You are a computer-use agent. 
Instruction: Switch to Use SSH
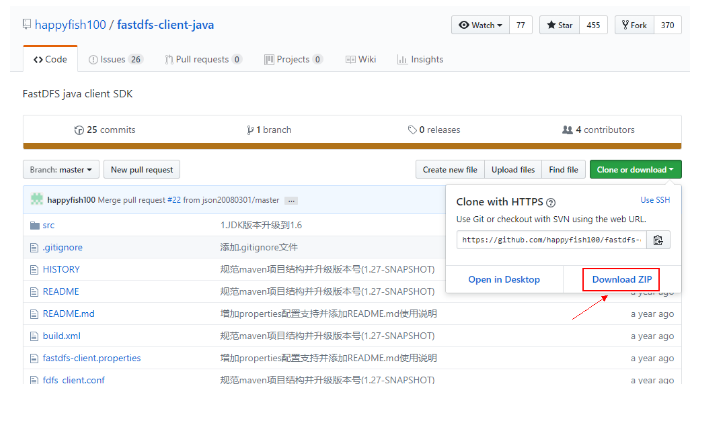(655, 200)
